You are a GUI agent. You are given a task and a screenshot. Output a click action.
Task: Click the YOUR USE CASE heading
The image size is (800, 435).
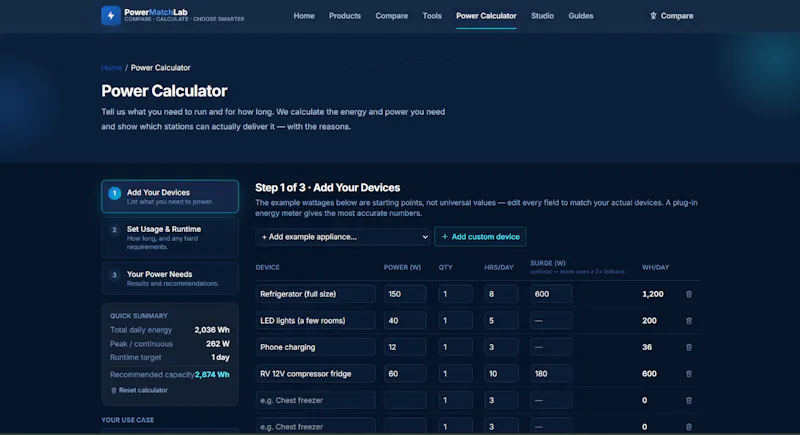click(128, 420)
